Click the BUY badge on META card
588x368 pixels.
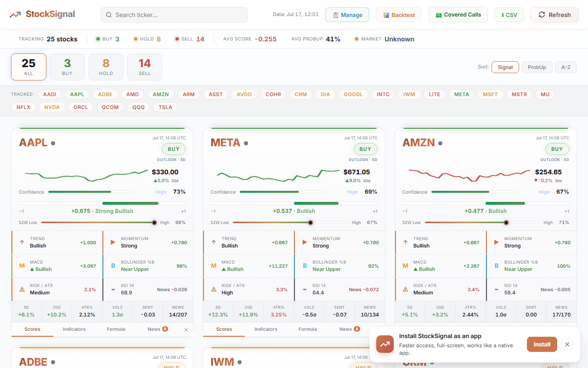coord(365,149)
